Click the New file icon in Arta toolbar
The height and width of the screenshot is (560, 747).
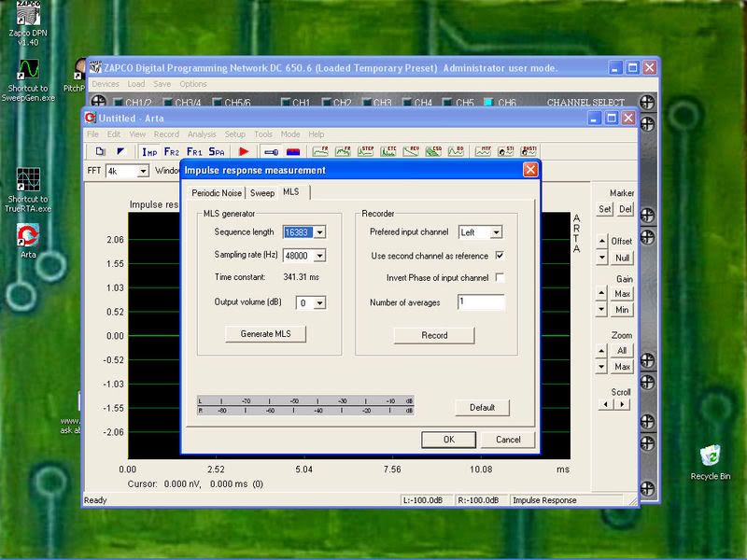pyautogui.click(x=100, y=151)
